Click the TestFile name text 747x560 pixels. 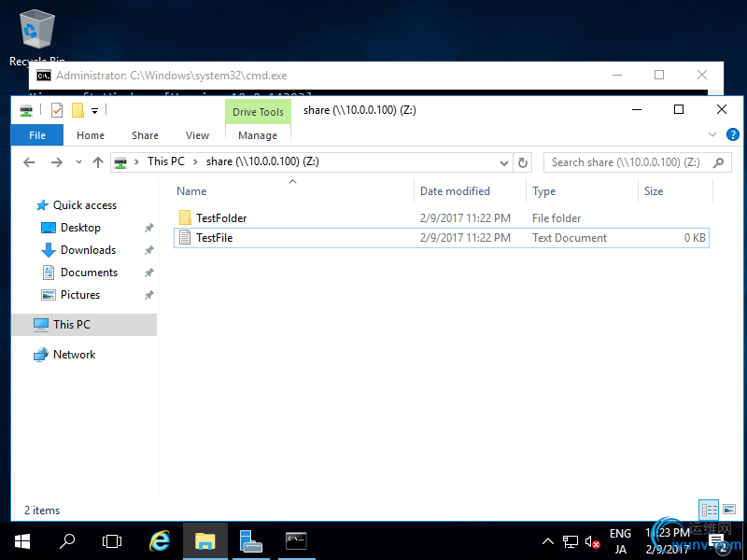[215, 238]
